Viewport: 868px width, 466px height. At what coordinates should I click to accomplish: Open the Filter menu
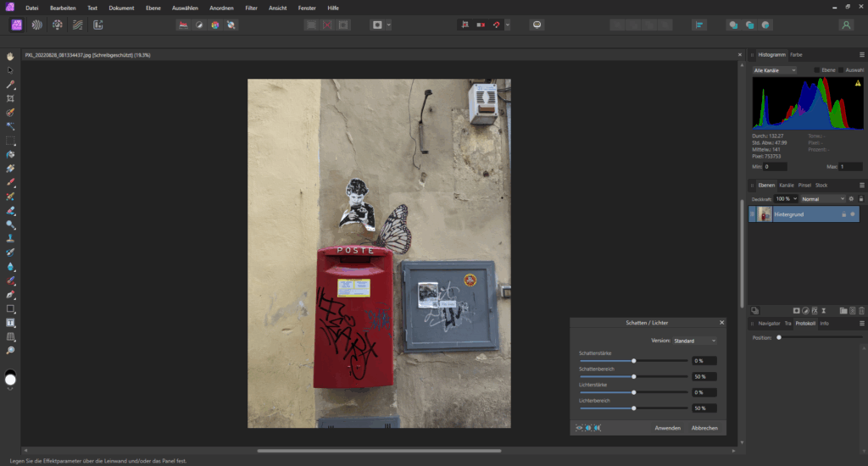pyautogui.click(x=251, y=8)
